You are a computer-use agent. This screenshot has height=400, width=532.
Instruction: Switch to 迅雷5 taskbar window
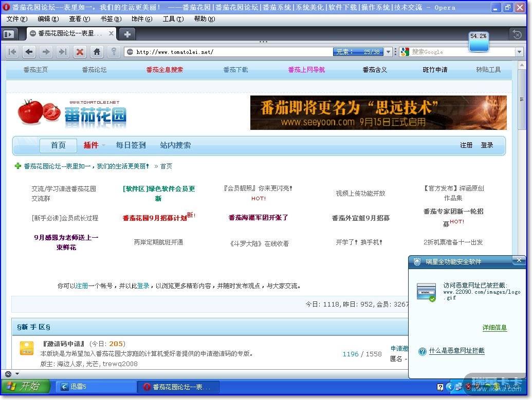tap(96, 387)
